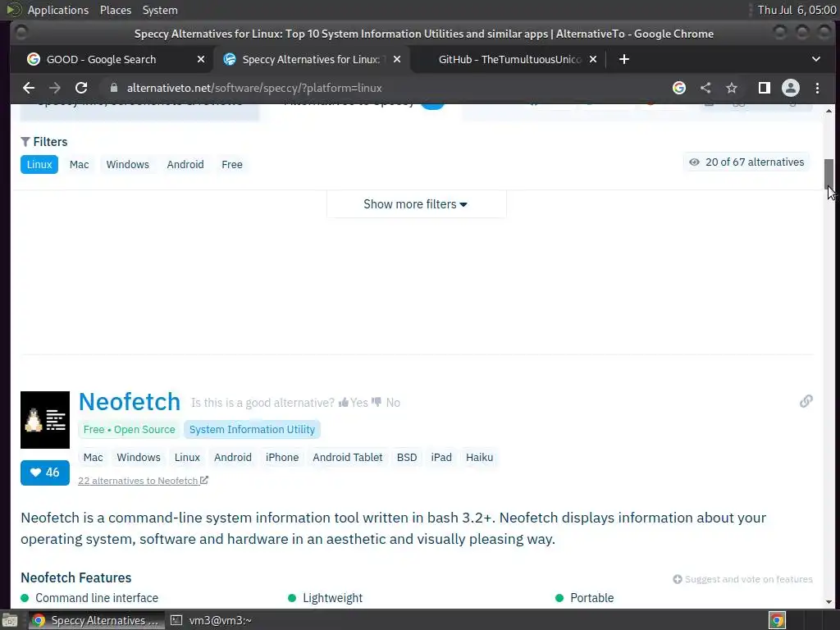Click Chrome workspace icon in bottom-right panel
The image size is (840, 630).
tap(777, 620)
